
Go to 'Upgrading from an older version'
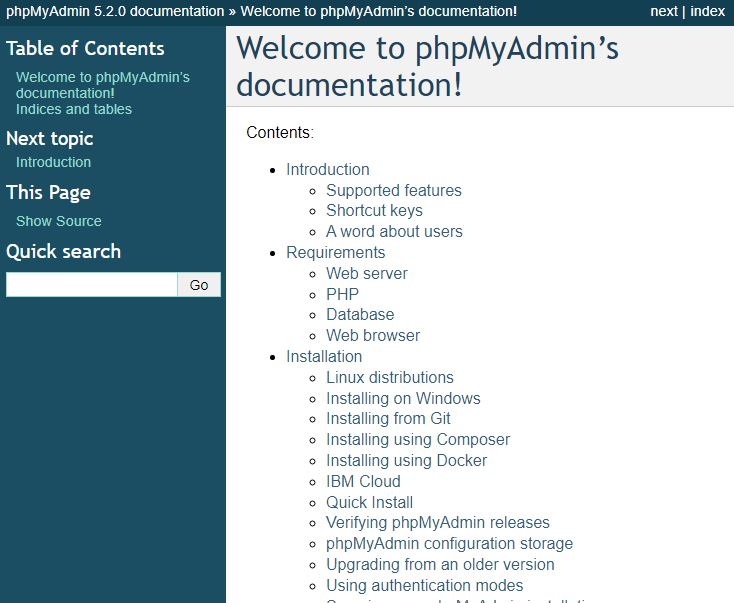pyautogui.click(x=440, y=564)
